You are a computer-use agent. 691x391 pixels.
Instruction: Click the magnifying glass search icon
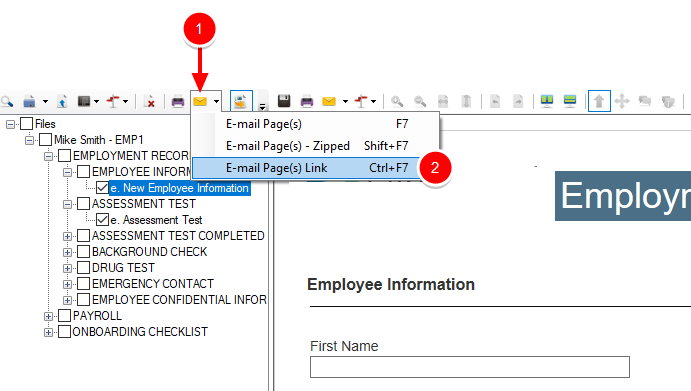(7, 102)
